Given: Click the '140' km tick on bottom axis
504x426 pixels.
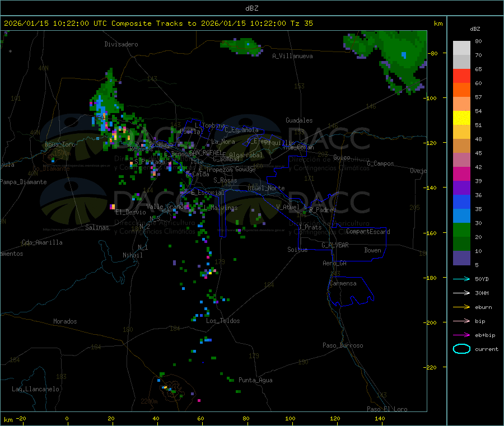Looking at the screenshot, I should [380, 418].
